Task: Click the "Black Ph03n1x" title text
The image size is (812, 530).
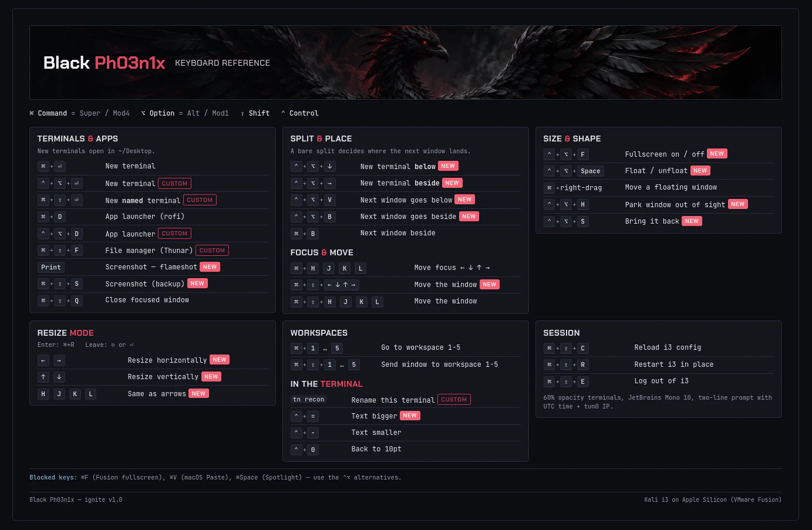Action: [x=105, y=63]
